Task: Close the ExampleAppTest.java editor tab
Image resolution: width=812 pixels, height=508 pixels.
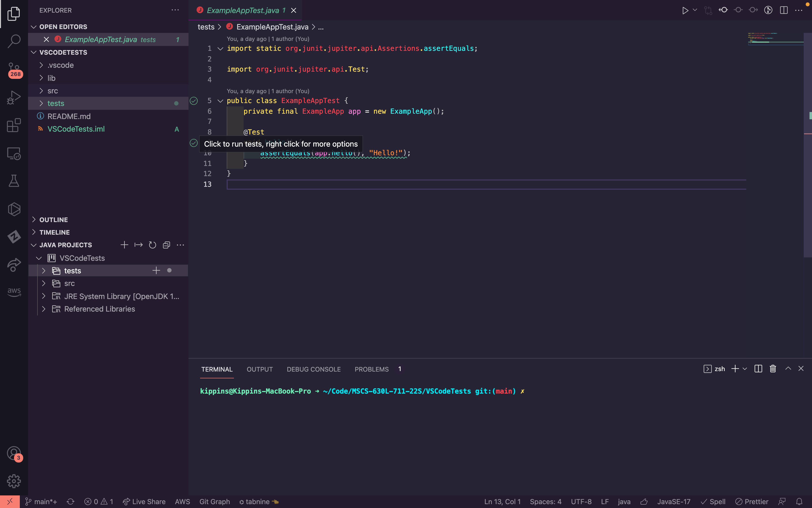Action: pyautogui.click(x=294, y=10)
